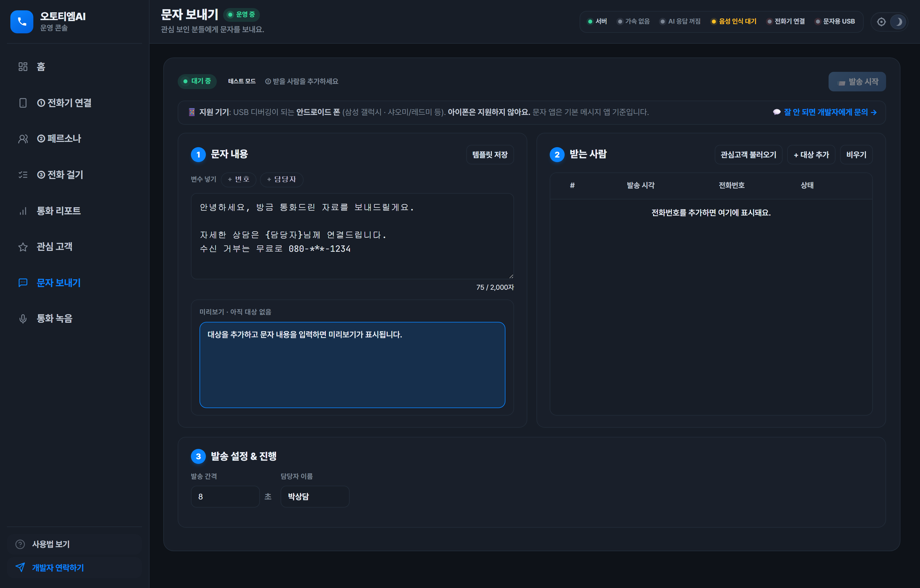Click 관심고객 불러오기 button
Viewport: 920px width, 588px height.
coord(748,155)
